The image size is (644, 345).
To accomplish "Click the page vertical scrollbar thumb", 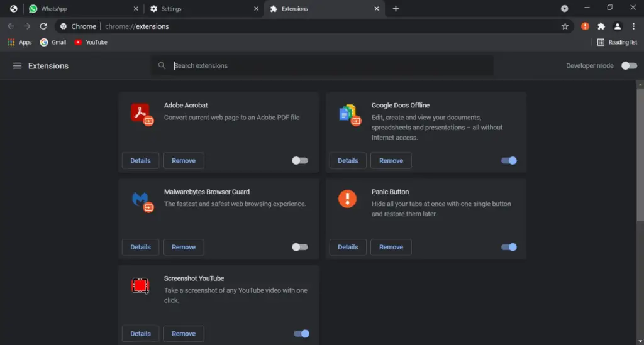I will pos(640,155).
